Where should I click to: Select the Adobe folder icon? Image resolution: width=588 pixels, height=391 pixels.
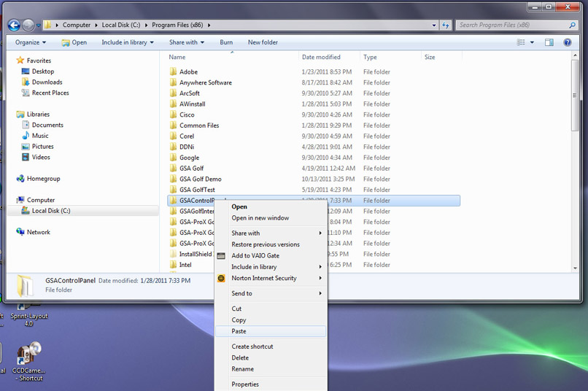173,71
